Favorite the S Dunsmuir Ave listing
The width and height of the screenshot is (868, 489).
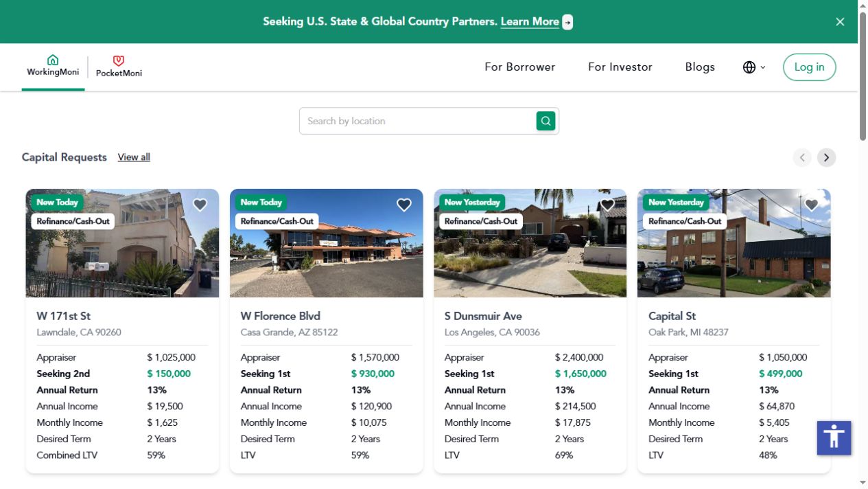tap(607, 205)
